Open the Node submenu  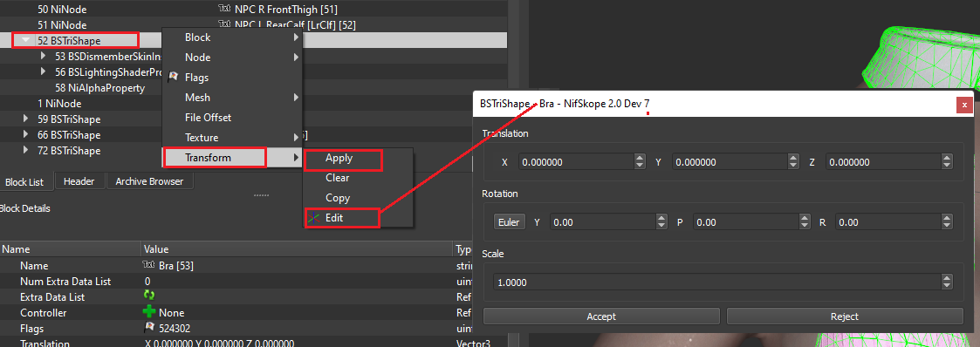click(x=232, y=58)
